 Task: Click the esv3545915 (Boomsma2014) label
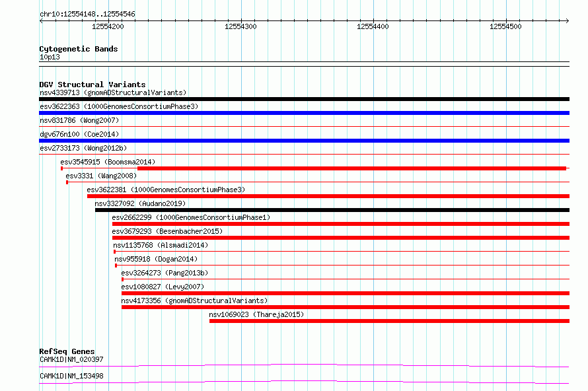[x=108, y=162]
